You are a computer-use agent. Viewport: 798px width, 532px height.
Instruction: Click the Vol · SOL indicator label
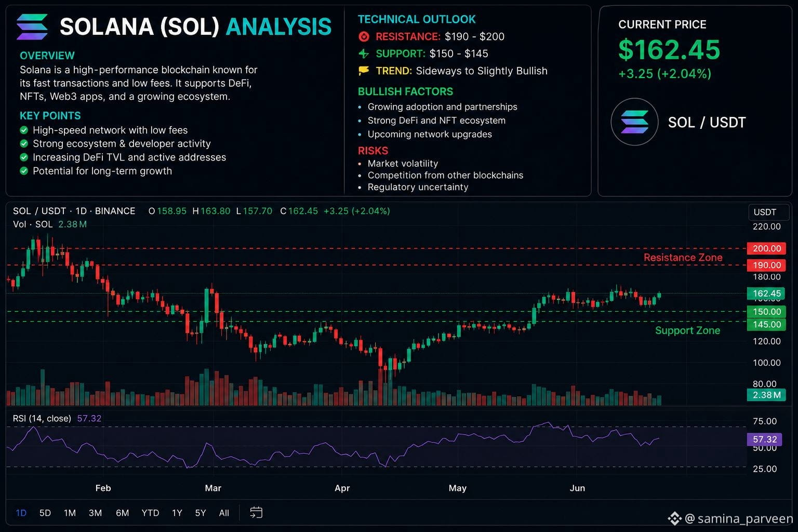(x=33, y=224)
